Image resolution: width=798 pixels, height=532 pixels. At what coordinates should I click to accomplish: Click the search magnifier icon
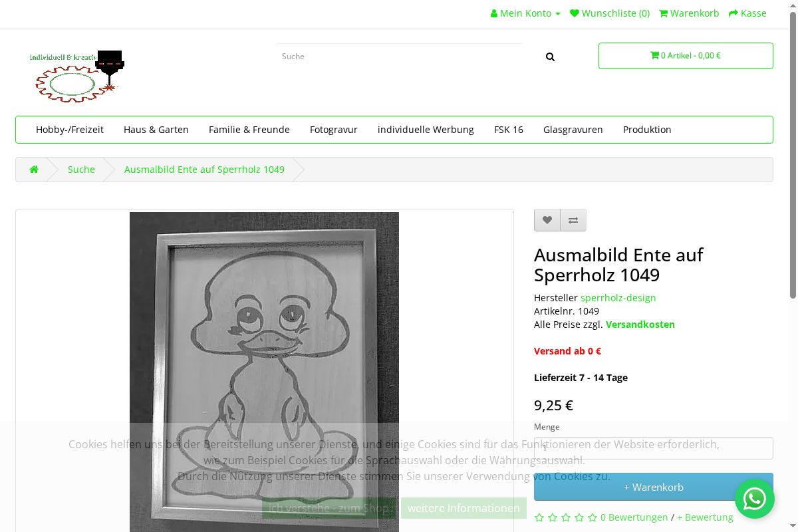click(550, 57)
